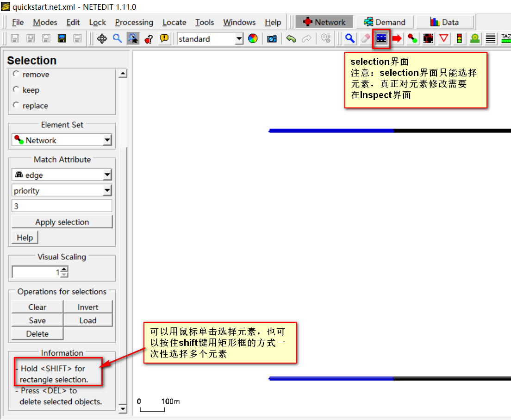Undo the last action
This screenshot has height=420, width=511.
tap(291, 39)
